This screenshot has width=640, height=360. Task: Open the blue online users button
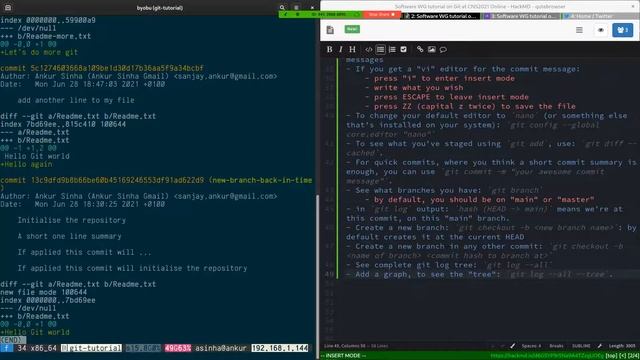(622, 30)
